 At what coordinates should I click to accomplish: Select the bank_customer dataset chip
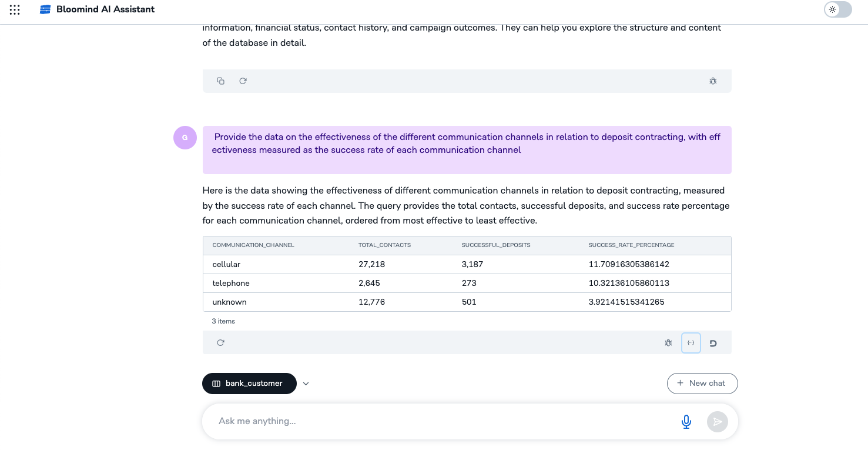249,383
